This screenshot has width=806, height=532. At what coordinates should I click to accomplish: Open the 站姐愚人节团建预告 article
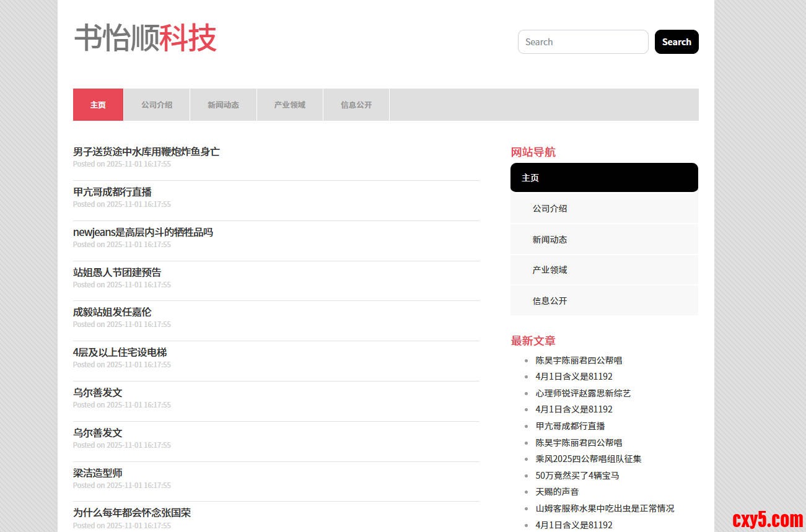(x=117, y=273)
